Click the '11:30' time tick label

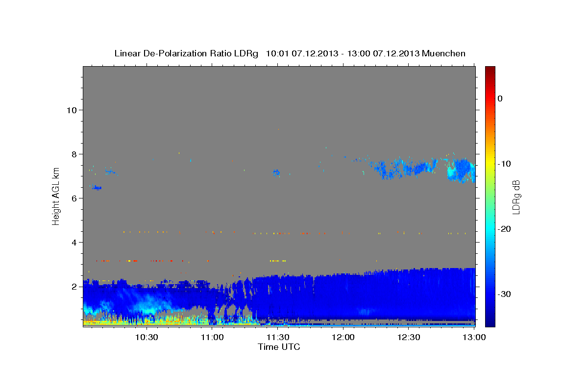(x=278, y=337)
